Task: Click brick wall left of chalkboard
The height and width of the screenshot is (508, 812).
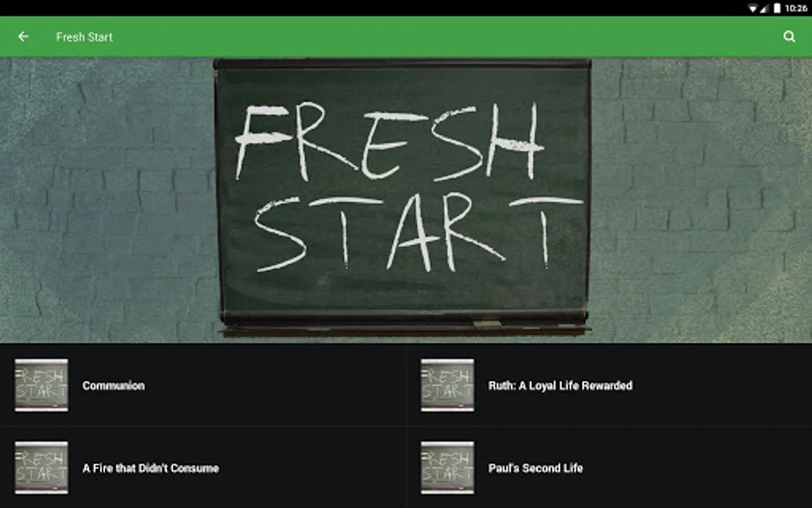Action: pos(107,200)
